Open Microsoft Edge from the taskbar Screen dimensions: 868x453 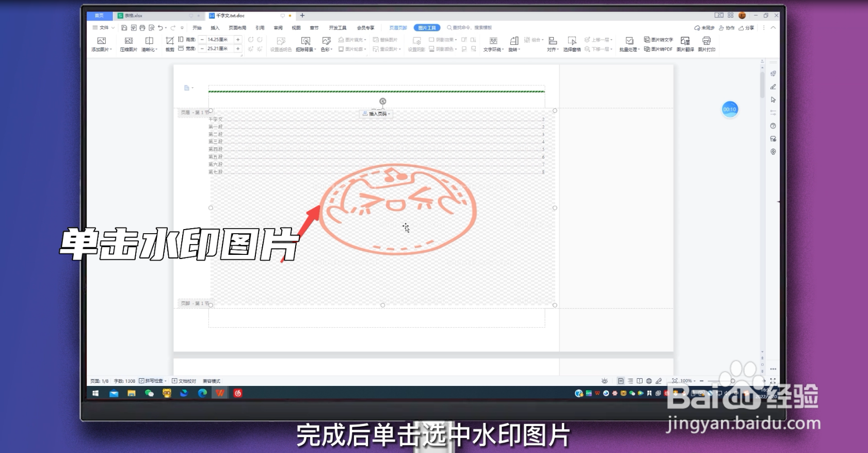tap(202, 393)
